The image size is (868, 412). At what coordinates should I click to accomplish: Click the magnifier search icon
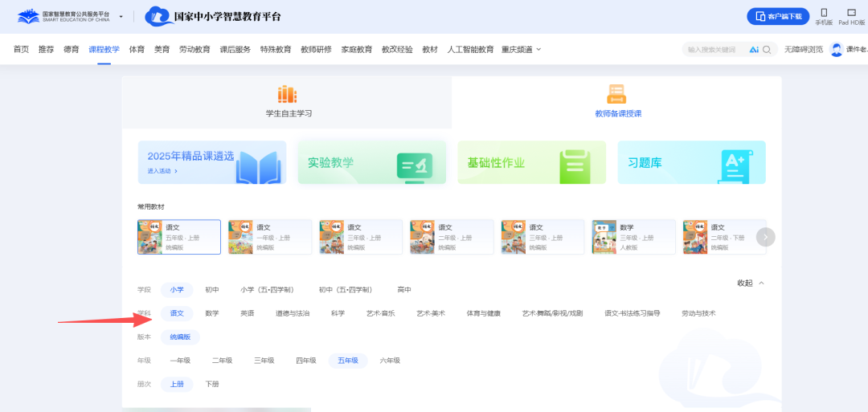point(767,50)
